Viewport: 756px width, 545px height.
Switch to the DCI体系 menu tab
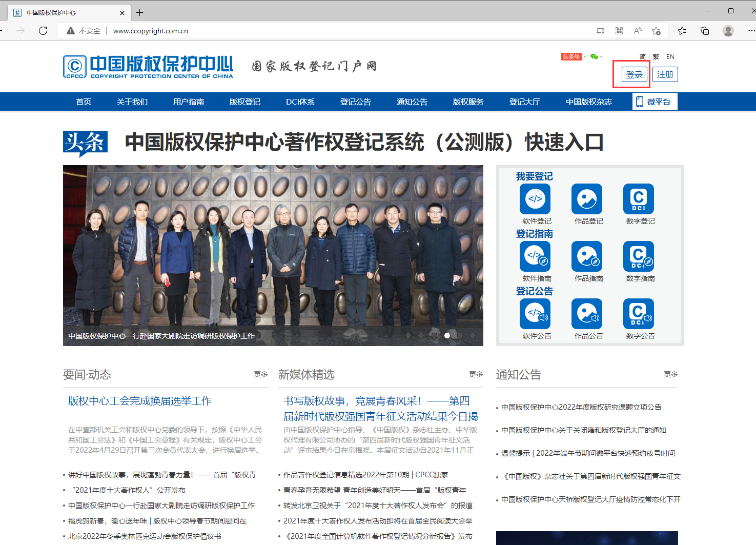pos(300,102)
